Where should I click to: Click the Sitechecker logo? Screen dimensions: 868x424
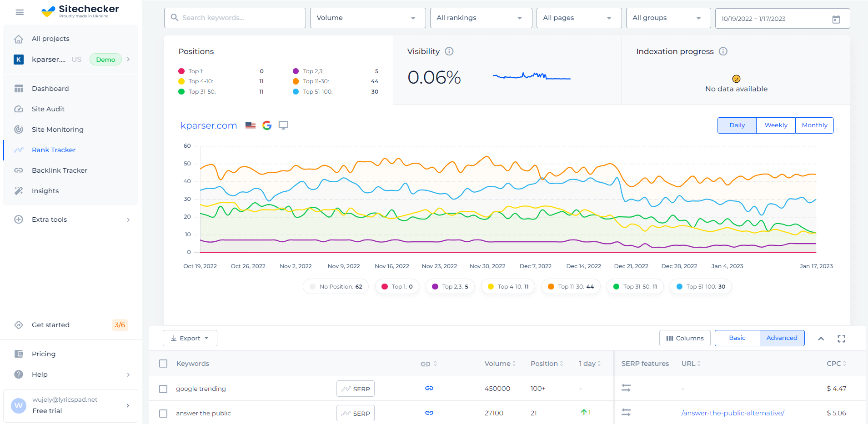pyautogui.click(x=80, y=11)
